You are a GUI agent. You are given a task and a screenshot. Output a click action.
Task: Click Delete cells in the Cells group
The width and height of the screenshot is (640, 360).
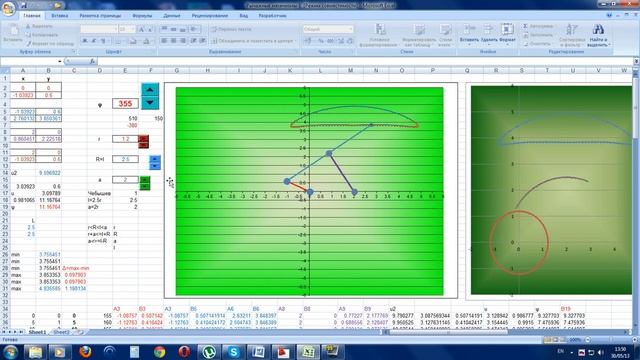point(489,34)
